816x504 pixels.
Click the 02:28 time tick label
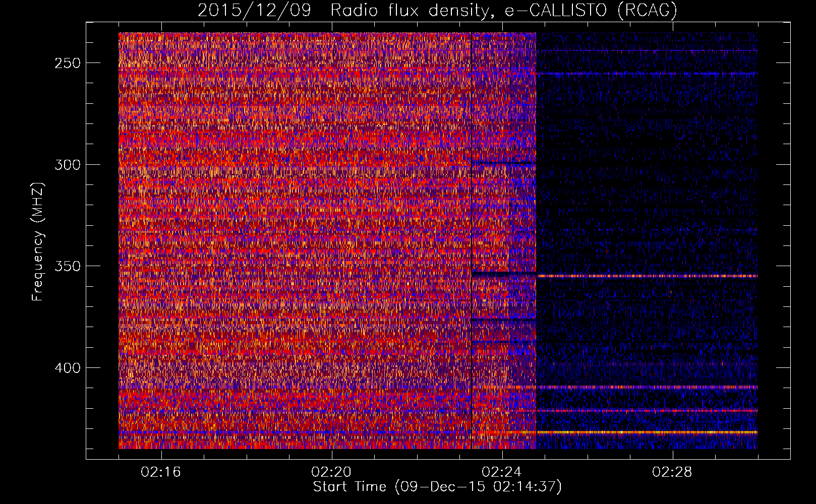[672, 472]
